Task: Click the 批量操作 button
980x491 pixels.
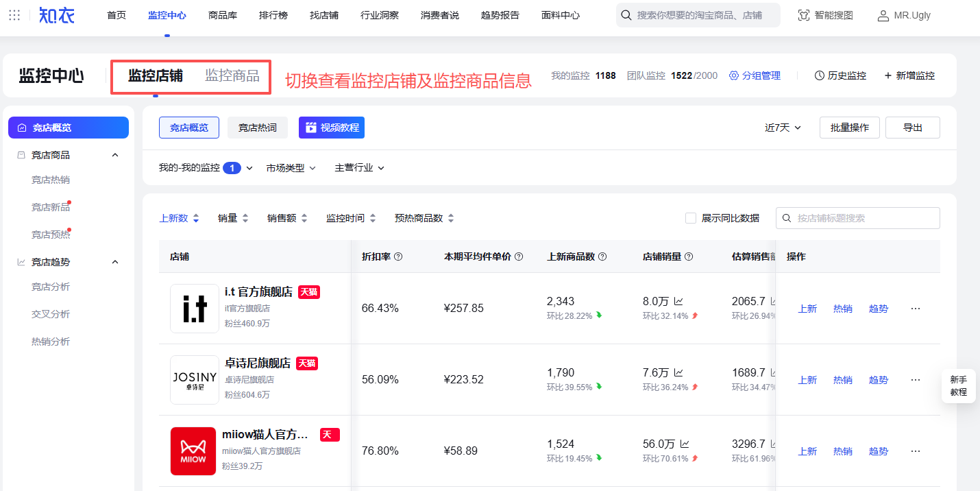Action: tap(850, 128)
